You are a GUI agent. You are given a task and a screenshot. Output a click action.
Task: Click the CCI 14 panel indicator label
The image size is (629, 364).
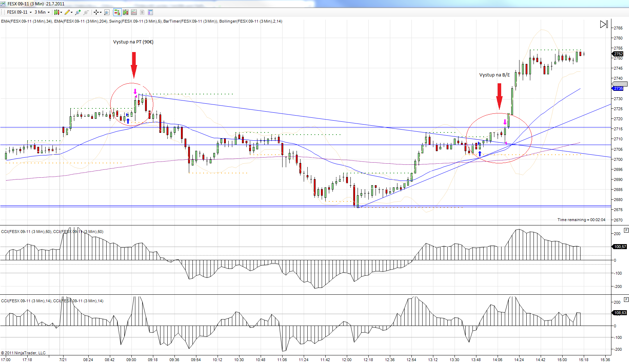point(52,301)
